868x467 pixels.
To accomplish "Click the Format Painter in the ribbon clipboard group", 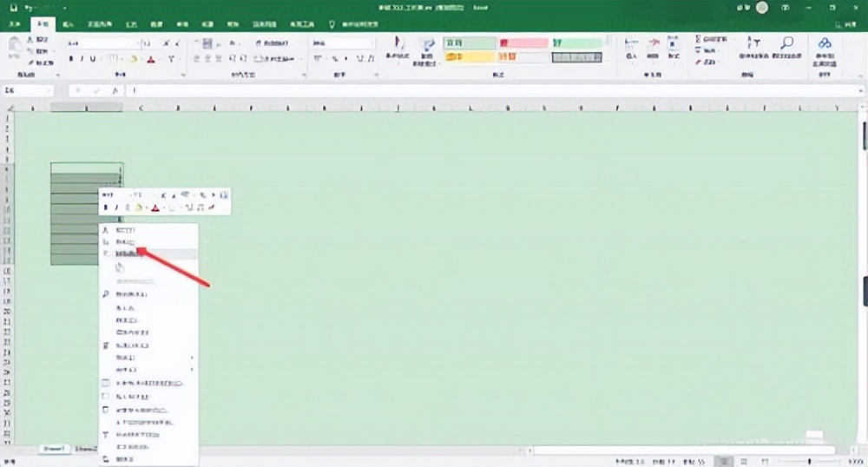I will pos(40,62).
